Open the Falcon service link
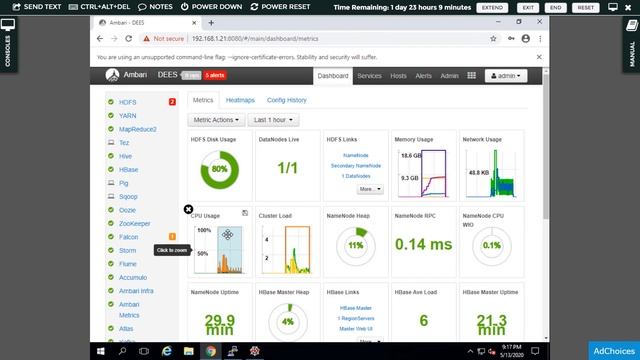Image resolution: width=640 pixels, height=360 pixels. coord(129,237)
